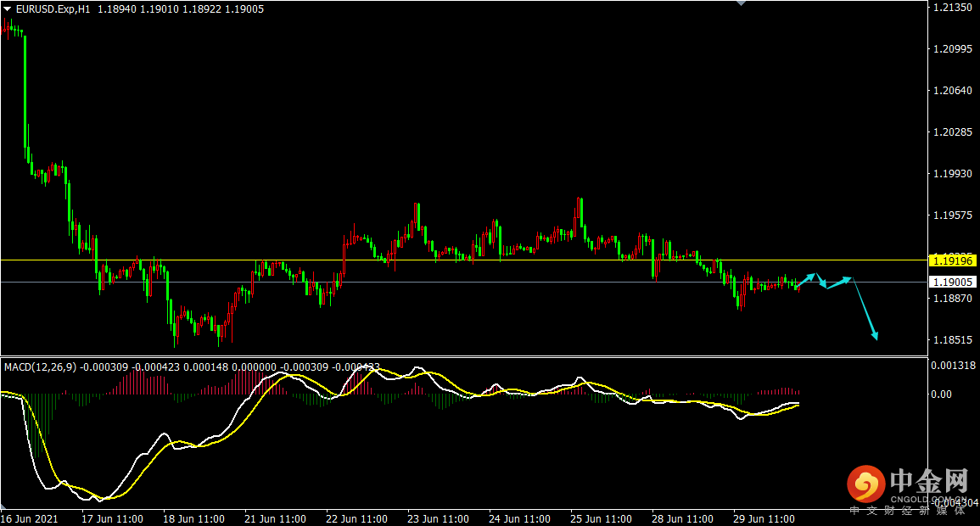
Task: Click the 23 Jun 11:00 time label
Action: coord(438,518)
